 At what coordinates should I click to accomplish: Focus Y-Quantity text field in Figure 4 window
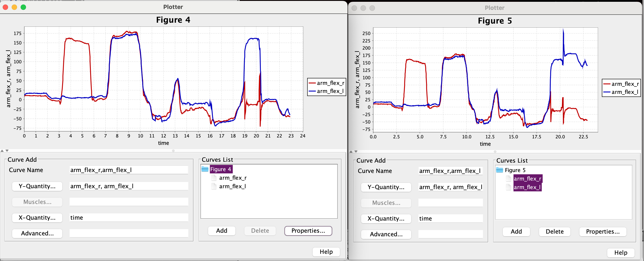click(x=129, y=186)
